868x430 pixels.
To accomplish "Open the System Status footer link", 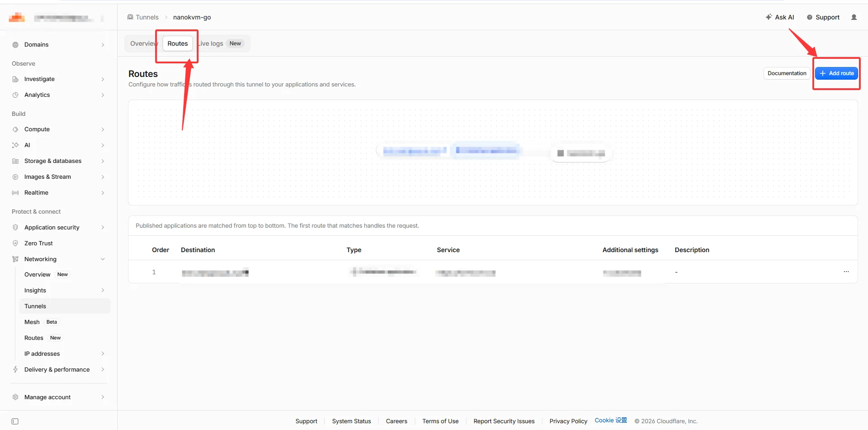I will click(x=351, y=421).
